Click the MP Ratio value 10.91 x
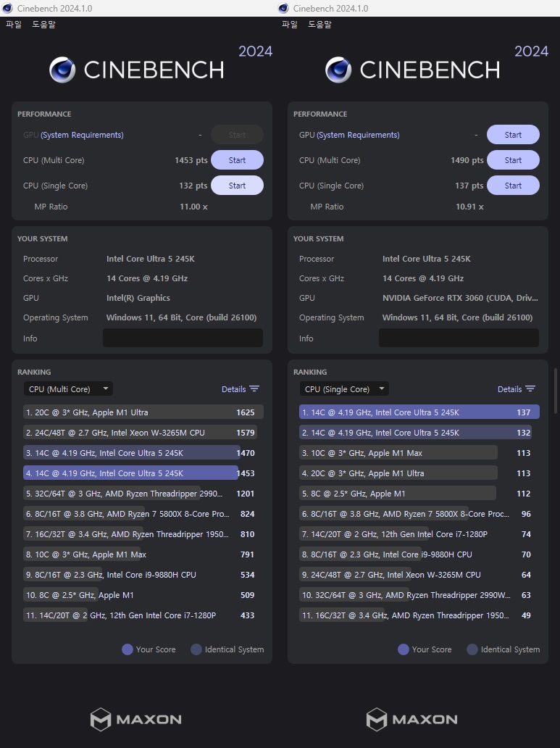 [470, 207]
